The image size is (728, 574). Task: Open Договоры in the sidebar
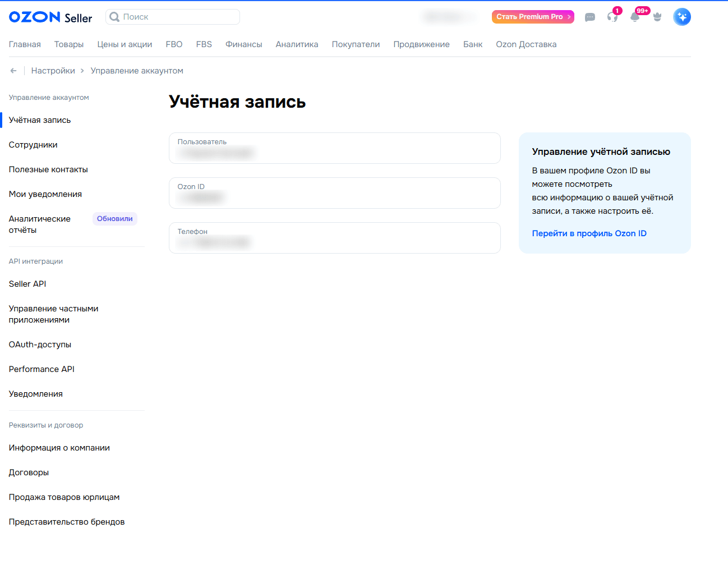[29, 472]
